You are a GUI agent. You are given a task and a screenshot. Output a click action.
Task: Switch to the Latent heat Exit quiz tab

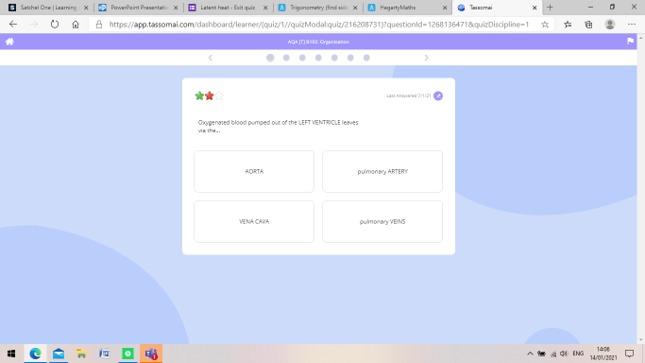(x=228, y=7)
